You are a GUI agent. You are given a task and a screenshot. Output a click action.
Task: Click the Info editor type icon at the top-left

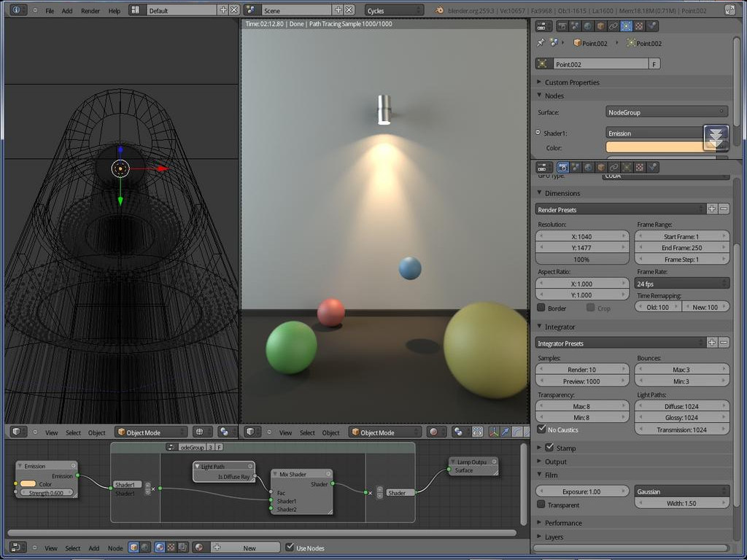coord(16,10)
